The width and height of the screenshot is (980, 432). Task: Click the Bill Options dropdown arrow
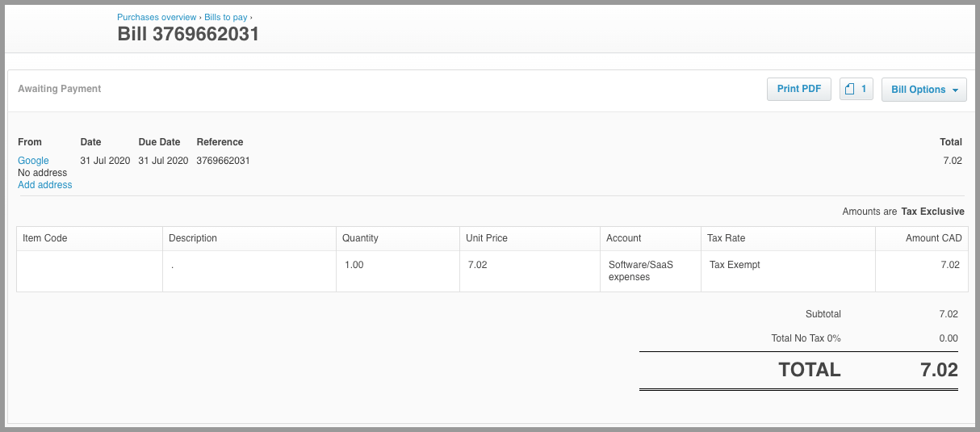click(x=955, y=90)
